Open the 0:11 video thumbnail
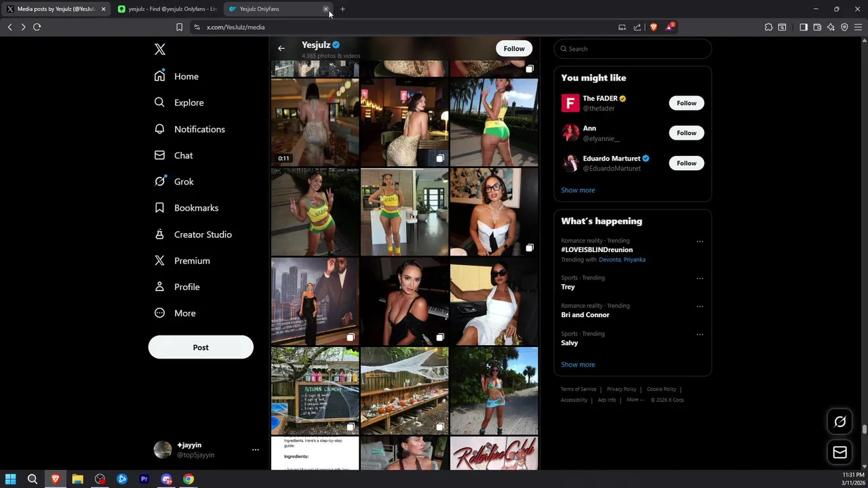The height and width of the screenshot is (488, 868). [315, 122]
